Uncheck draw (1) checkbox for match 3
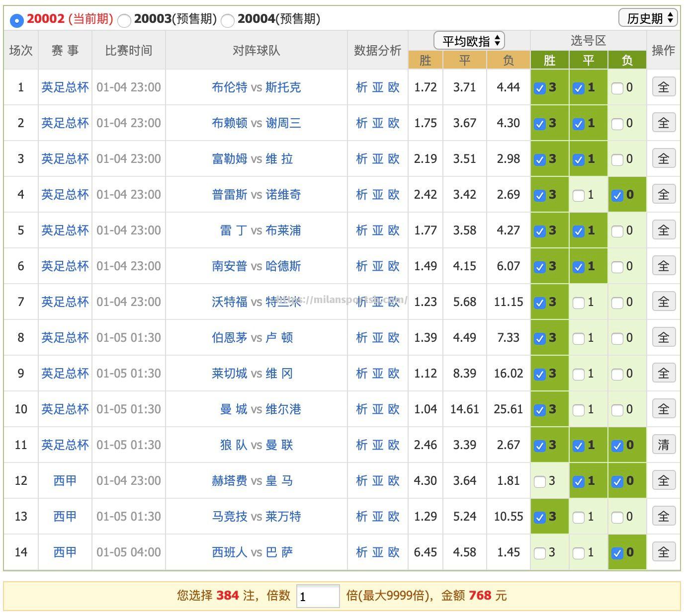 (579, 159)
